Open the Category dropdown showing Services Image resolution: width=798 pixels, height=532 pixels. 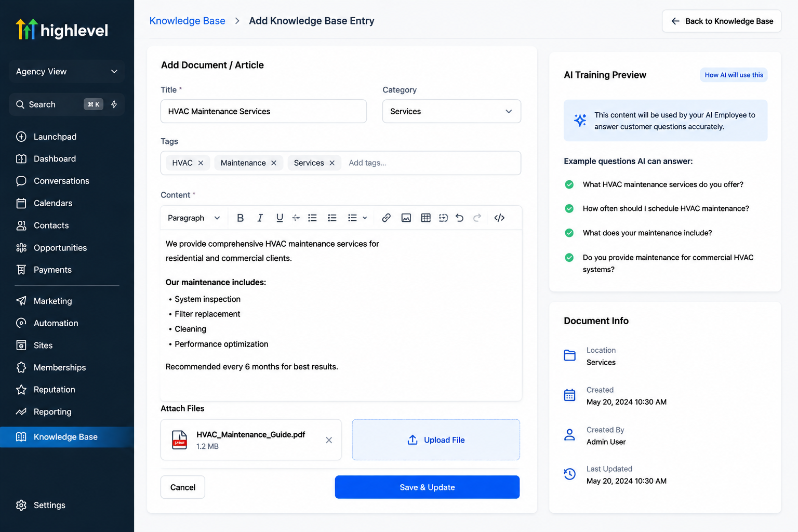point(451,111)
